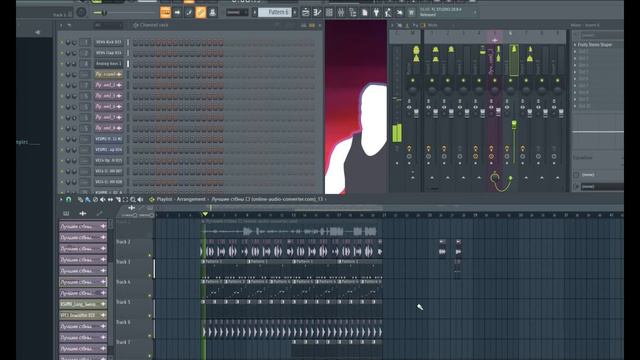Open the channel rack view icon
The width and height of the screenshot is (640, 360).
click(x=329, y=13)
